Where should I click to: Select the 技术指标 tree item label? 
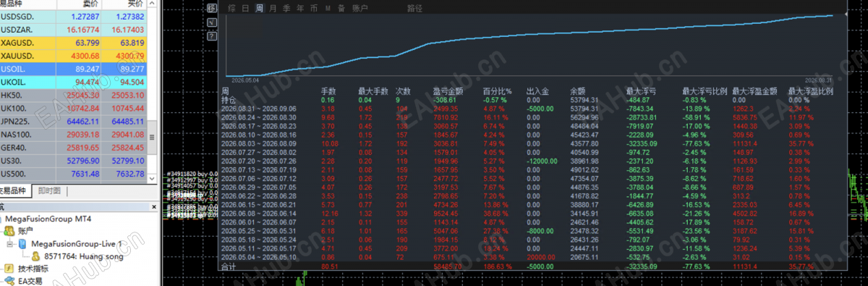[34, 268]
